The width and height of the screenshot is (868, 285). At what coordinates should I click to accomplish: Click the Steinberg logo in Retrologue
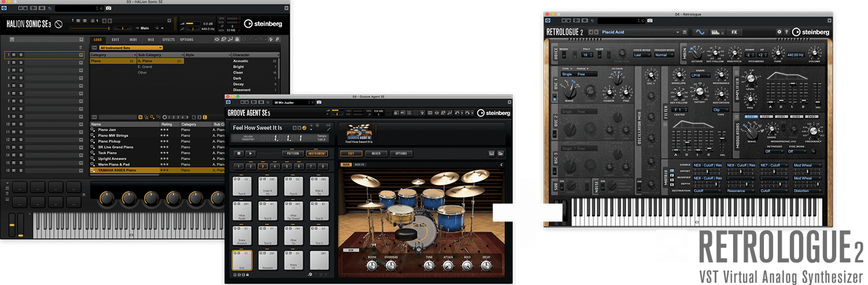point(811,32)
